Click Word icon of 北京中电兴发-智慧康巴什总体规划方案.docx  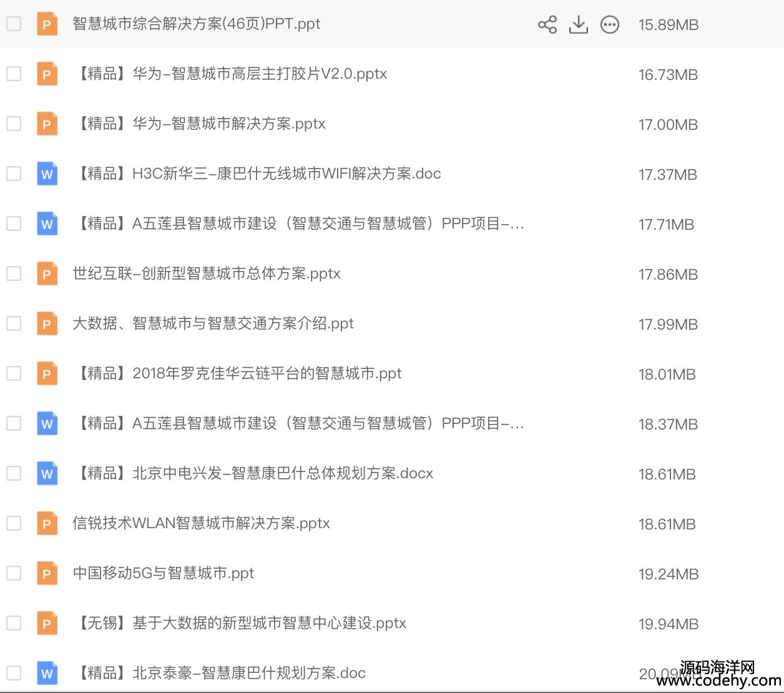[47, 474]
